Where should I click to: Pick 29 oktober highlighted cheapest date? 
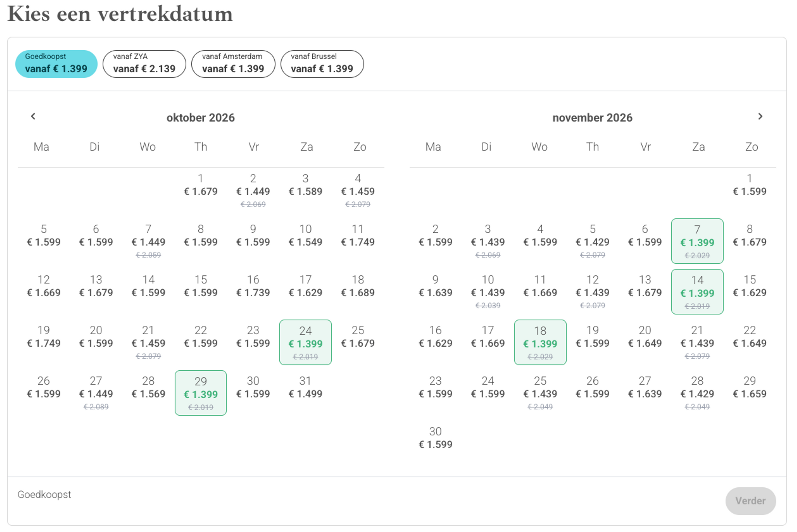[x=201, y=393]
